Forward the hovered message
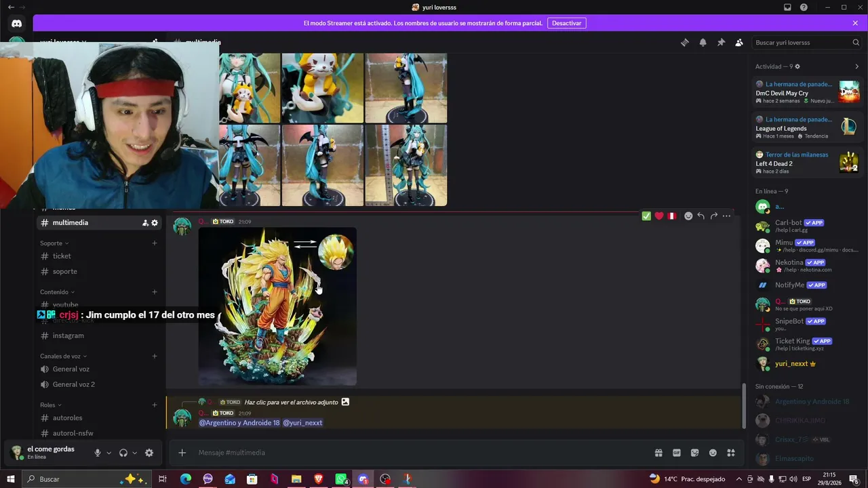Viewport: 868px width, 488px height. pos(714,216)
